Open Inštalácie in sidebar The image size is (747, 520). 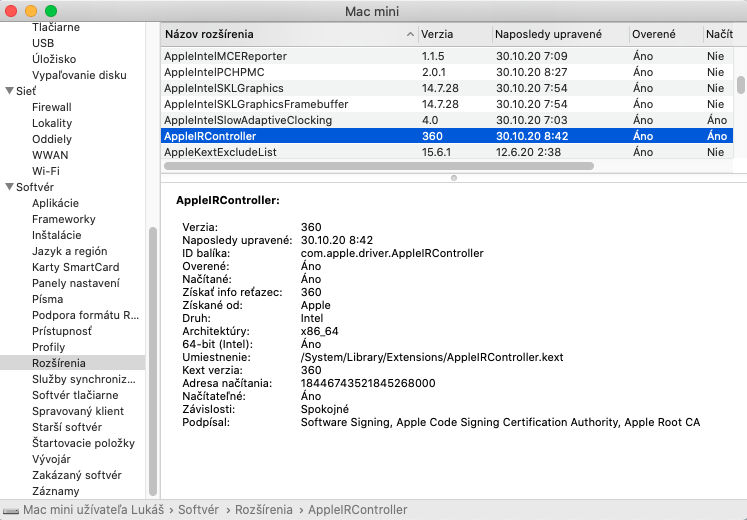(56, 235)
